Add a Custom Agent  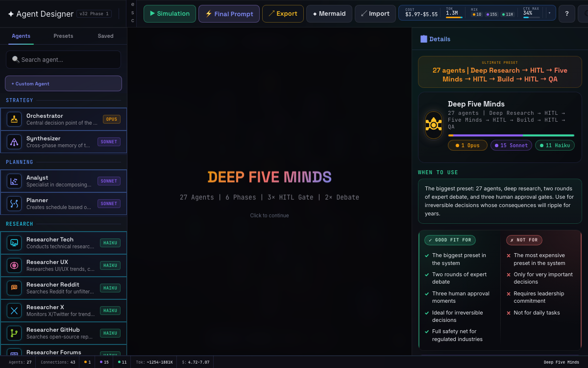[63, 83]
